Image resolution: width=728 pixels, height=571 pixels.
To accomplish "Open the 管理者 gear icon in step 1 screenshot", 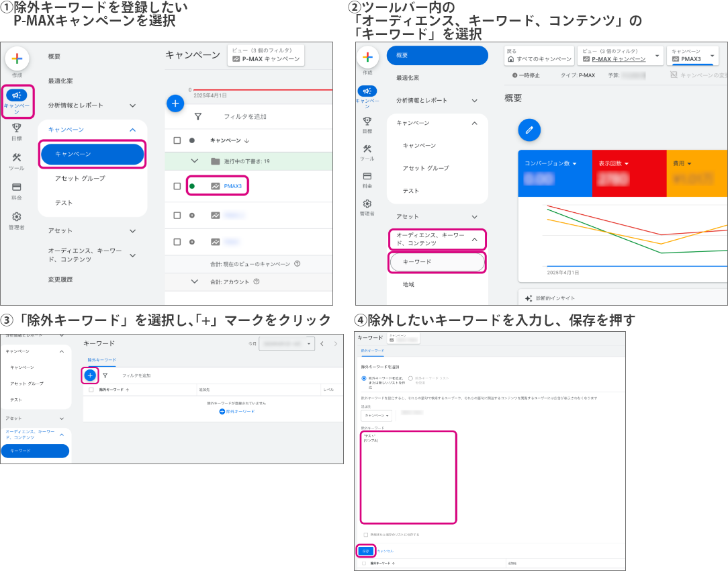I will 17,217.
